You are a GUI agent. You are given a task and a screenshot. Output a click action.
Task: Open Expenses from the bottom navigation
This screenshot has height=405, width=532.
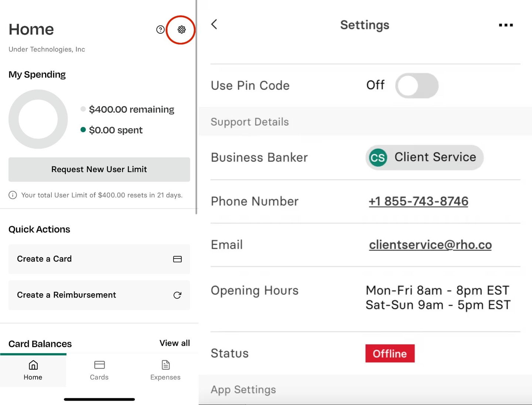click(x=165, y=370)
